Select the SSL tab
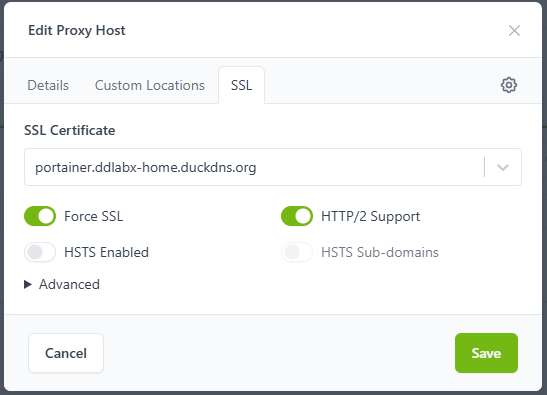Viewport: 547px width, 395px height. (x=241, y=85)
